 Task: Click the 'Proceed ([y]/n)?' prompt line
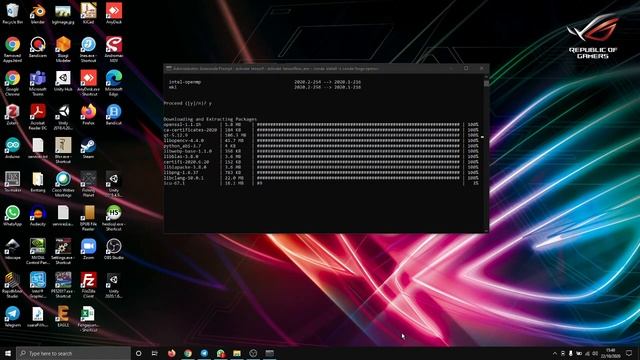tap(188, 103)
